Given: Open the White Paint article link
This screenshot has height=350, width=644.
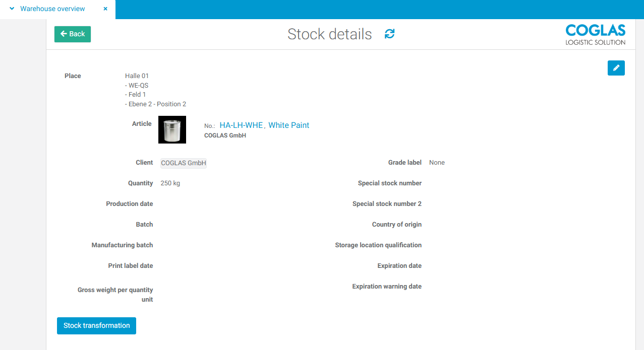Looking at the screenshot, I should (x=288, y=125).
